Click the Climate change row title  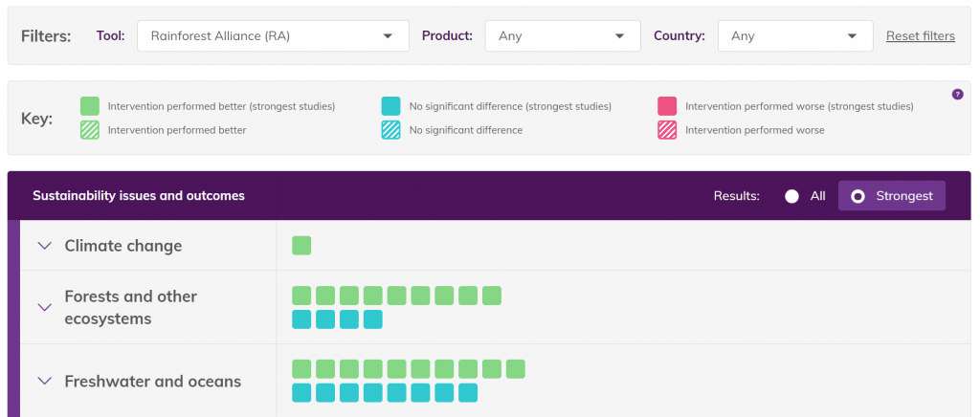pos(122,246)
